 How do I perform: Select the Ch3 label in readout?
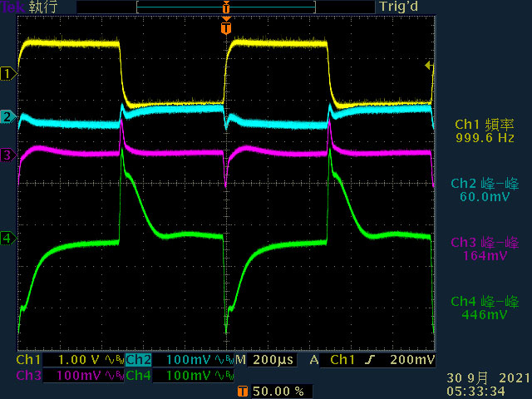28,376
